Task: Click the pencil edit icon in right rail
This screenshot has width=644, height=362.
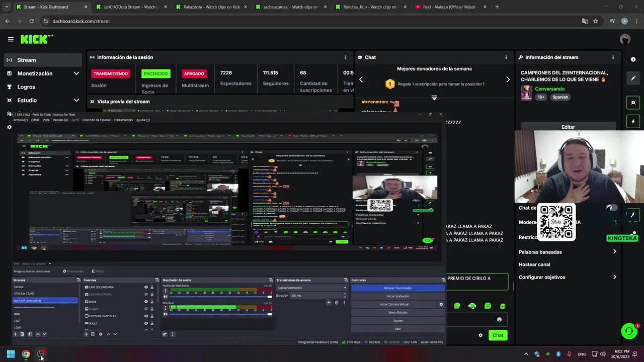Action: tap(633, 78)
